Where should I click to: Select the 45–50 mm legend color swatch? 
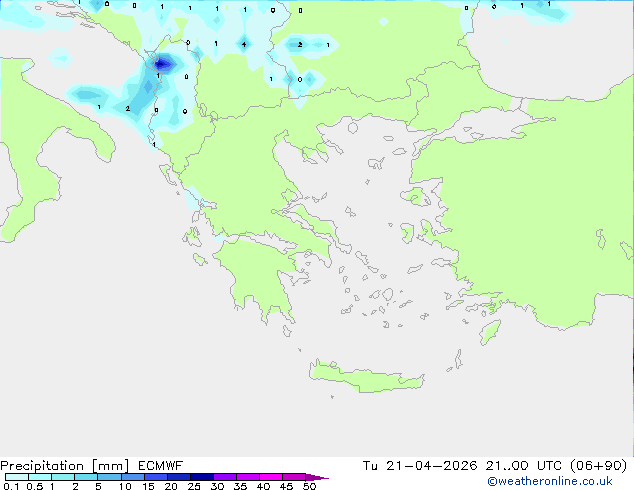[294, 477]
